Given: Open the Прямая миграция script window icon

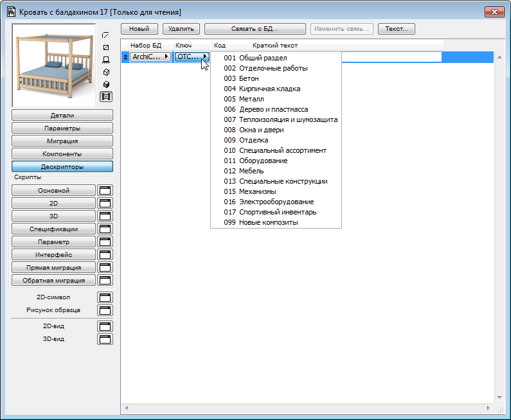Looking at the screenshot, I should (105, 268).
